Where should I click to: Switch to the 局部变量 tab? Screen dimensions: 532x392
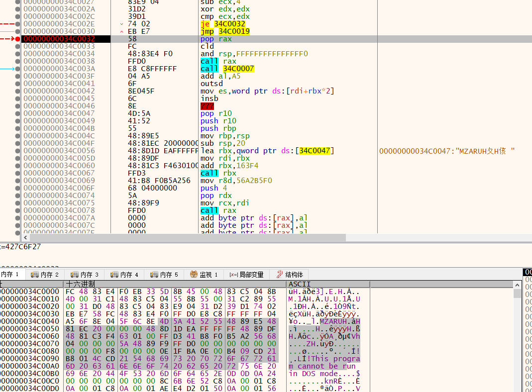pos(247,274)
